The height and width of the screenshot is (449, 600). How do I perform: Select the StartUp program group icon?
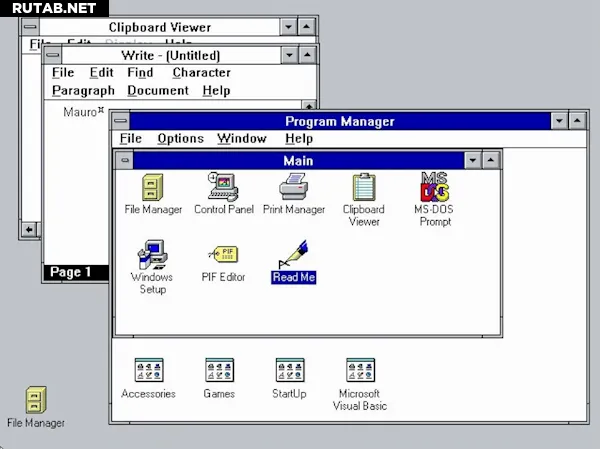(289, 371)
